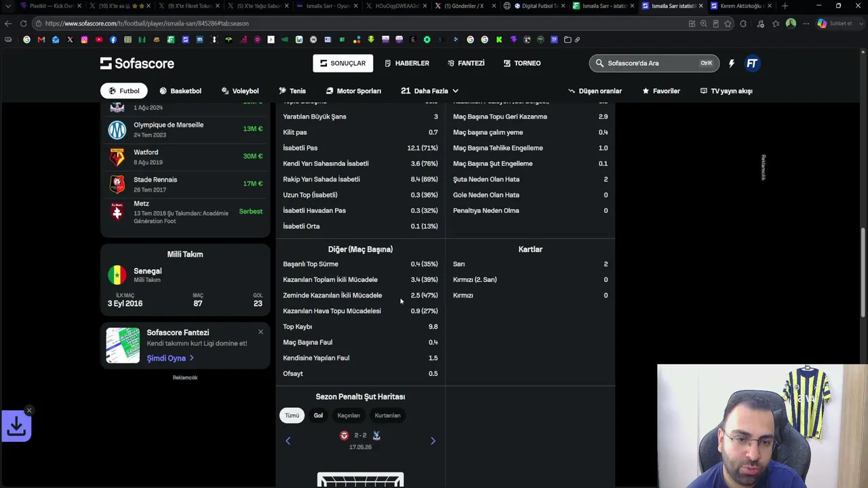Image resolution: width=868 pixels, height=488 pixels.
Task: Reload the page with the refresh icon
Action: 23,23
